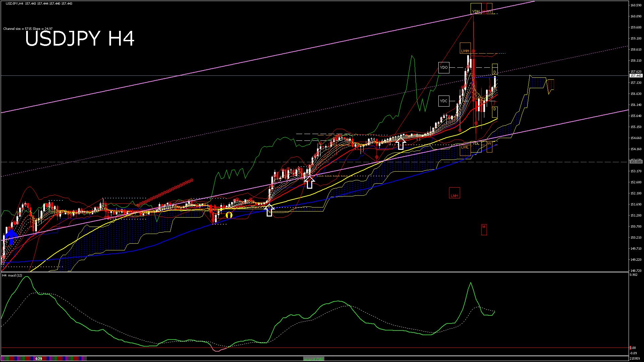Click the 155.150 price axis label
Image resolution: width=644 pixels, height=362 pixels.
click(x=636, y=127)
